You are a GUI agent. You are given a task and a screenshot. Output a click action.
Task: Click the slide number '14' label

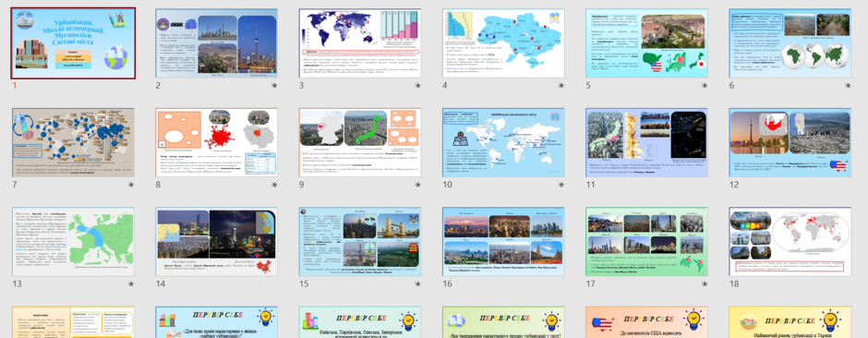pos(160,284)
